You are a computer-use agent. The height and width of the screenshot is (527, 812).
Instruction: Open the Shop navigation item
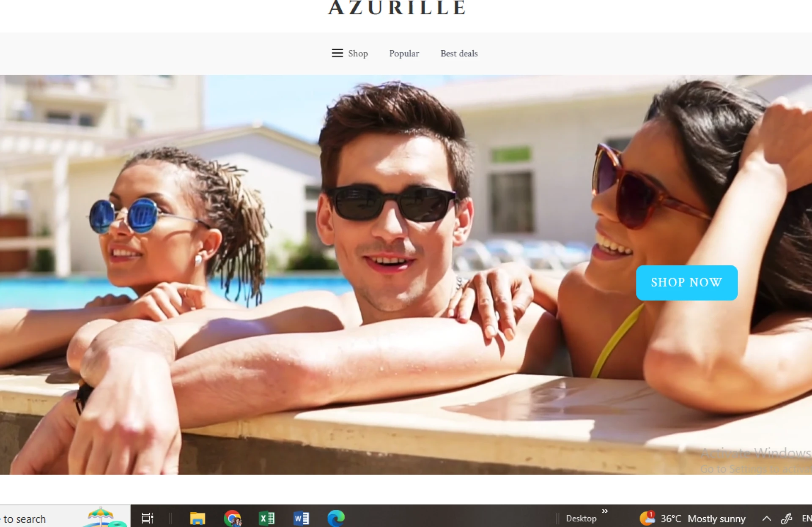(358, 54)
